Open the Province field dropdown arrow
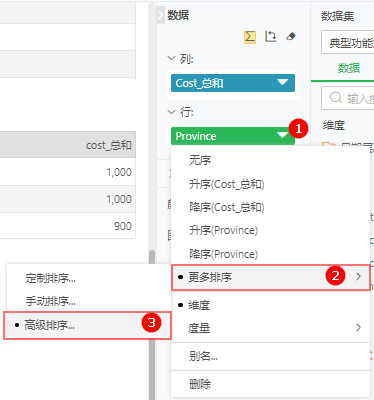The width and height of the screenshot is (374, 400). 283,135
